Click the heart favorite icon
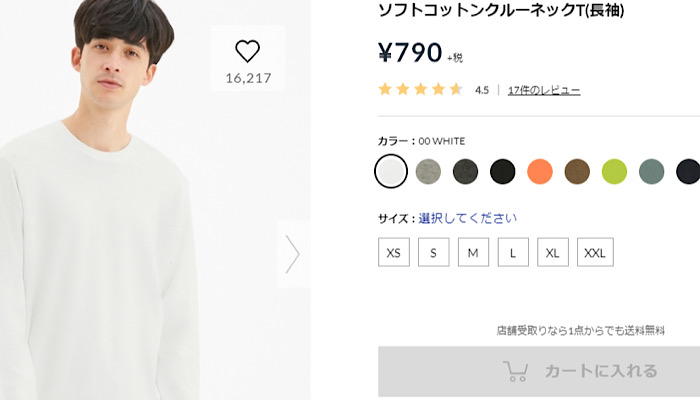This screenshot has height=400, width=700. pos(247,51)
